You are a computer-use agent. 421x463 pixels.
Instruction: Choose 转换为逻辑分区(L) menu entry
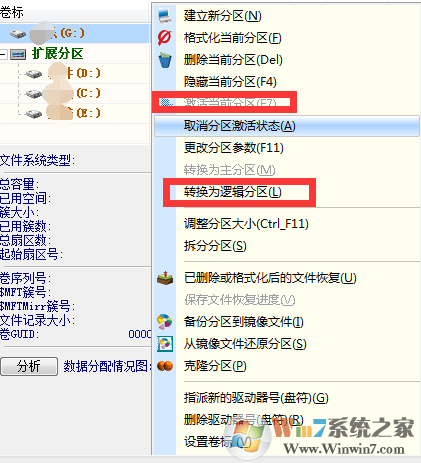233,192
